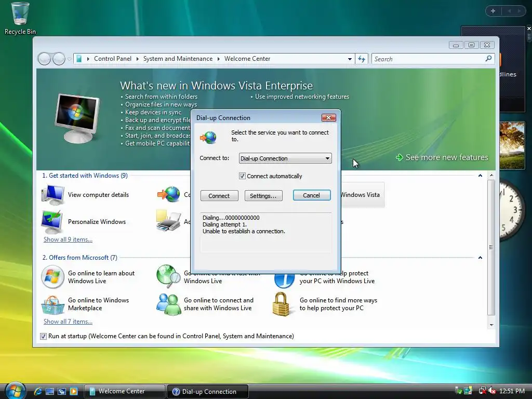Open the Recycle Bin desktop icon
The height and width of the screenshot is (399, 532).
tap(20, 18)
